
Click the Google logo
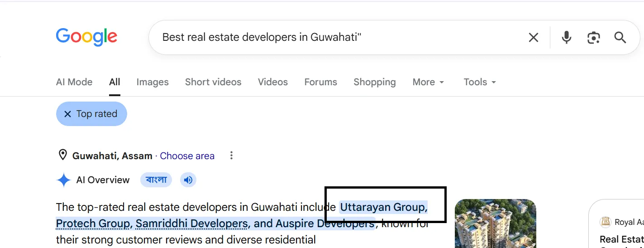click(x=86, y=37)
